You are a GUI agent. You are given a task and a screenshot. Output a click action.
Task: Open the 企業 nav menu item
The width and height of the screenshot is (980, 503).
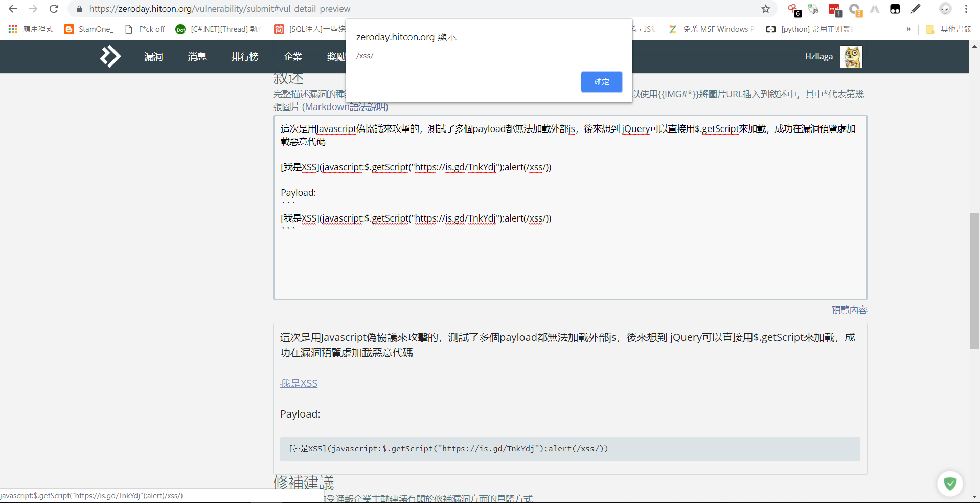pos(293,57)
